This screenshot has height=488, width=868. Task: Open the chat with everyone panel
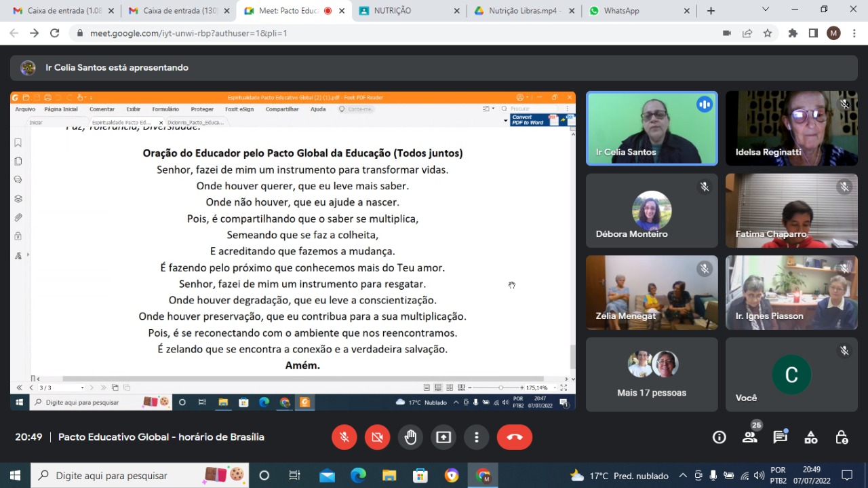(x=781, y=437)
